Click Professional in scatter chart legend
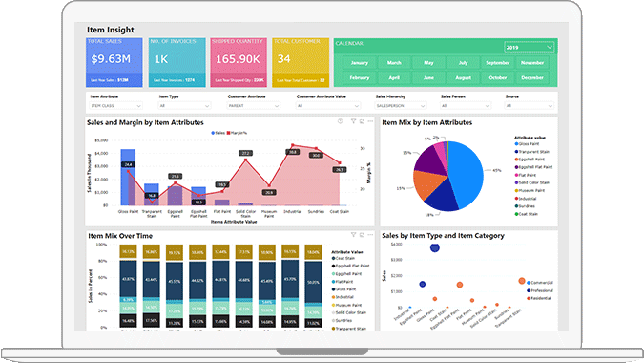The width and height of the screenshot is (644, 363). point(541,290)
